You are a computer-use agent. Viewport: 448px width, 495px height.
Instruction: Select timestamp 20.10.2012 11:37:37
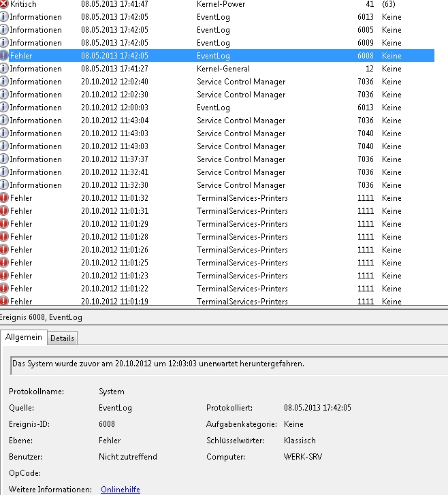(114, 159)
